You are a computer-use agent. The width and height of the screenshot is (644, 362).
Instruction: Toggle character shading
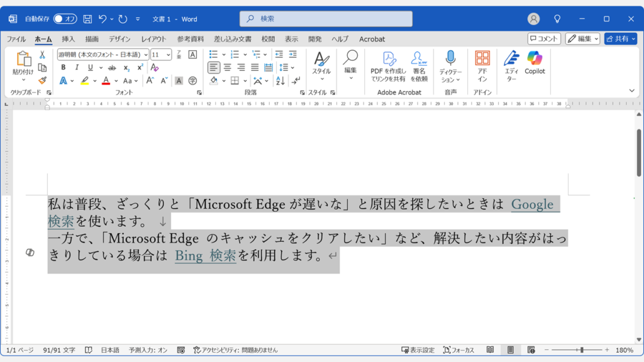coord(179,80)
